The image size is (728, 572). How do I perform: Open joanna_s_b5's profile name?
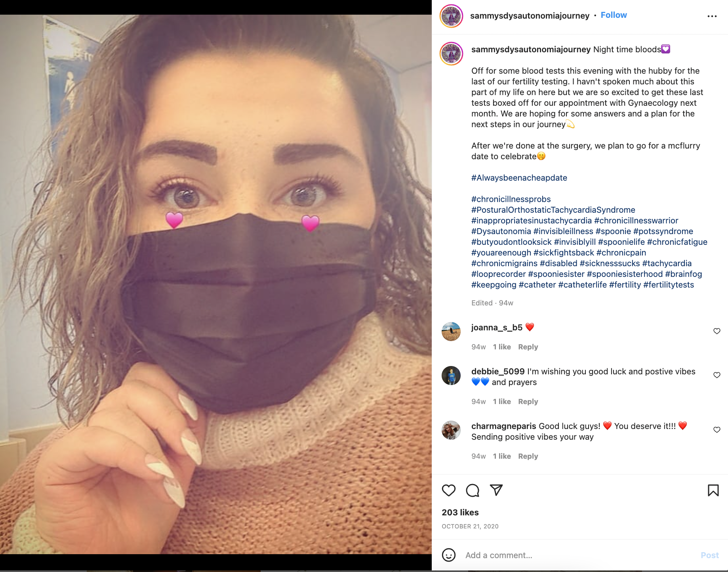tap(497, 328)
